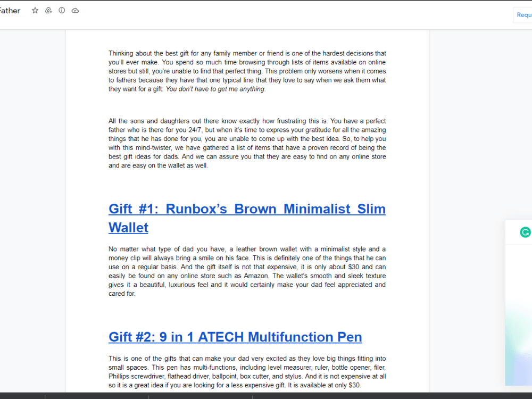Click the italic phrase "You don't have to get me anything"
This screenshot has width=532, height=399.
tap(215, 89)
